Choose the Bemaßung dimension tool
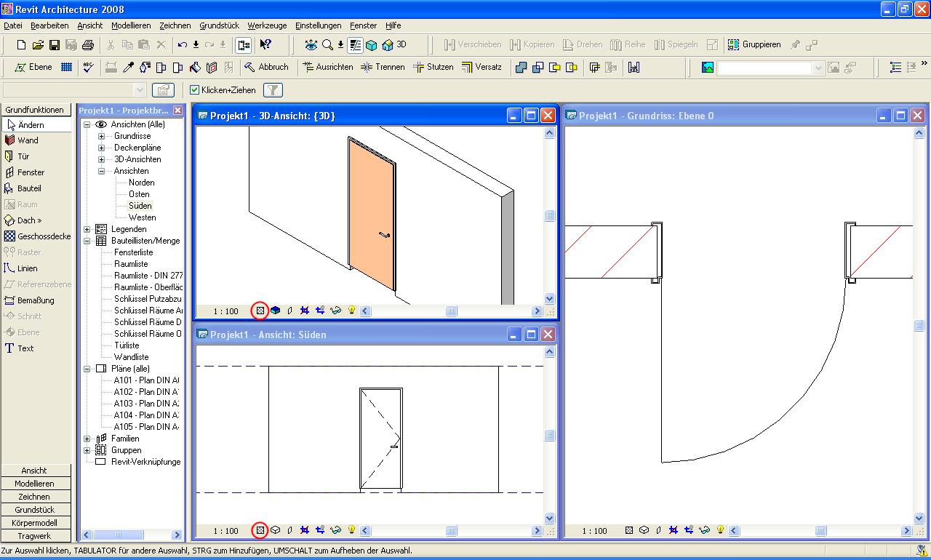Viewport: 931px width, 560px height. click(x=29, y=300)
